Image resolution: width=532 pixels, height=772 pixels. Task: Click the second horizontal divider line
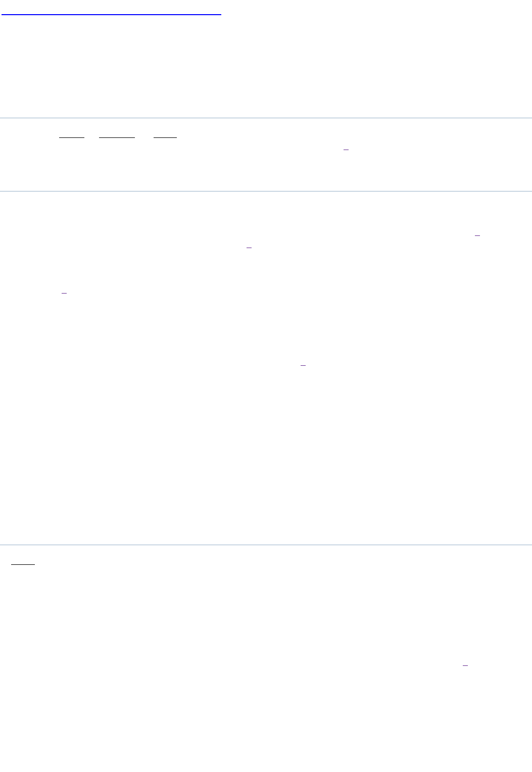(x=266, y=191)
